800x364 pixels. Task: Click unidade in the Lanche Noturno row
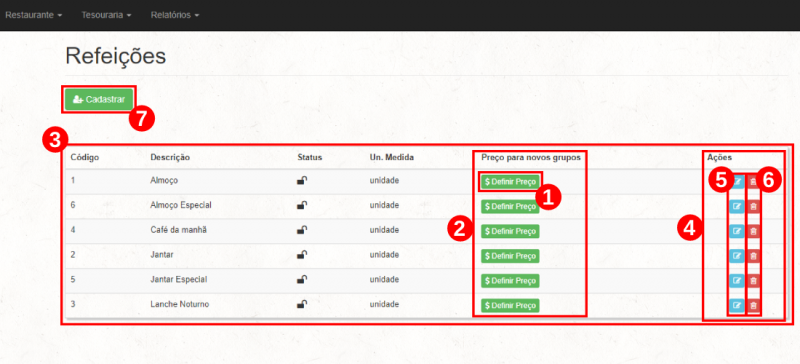pyautogui.click(x=384, y=304)
